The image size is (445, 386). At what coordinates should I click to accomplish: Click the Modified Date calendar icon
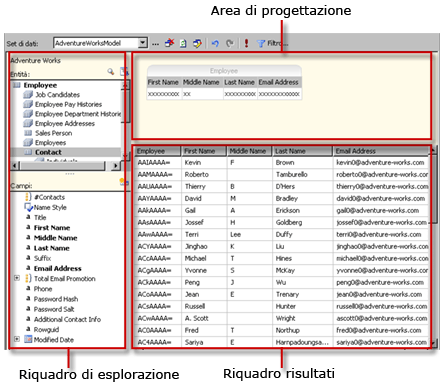(28, 340)
